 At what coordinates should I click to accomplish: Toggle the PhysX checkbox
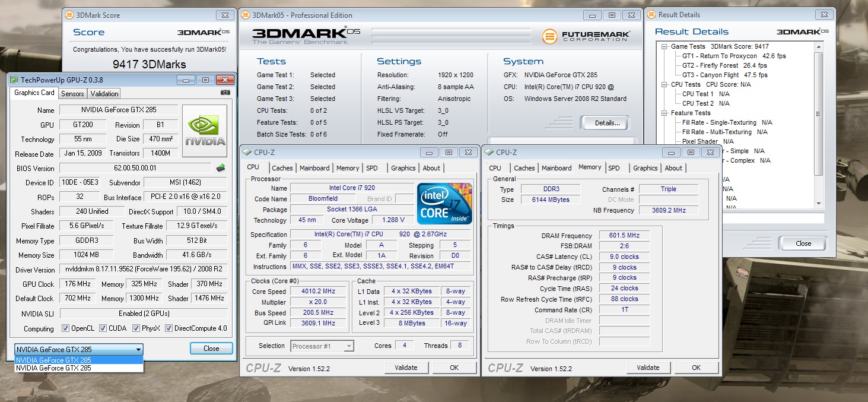[x=136, y=328]
